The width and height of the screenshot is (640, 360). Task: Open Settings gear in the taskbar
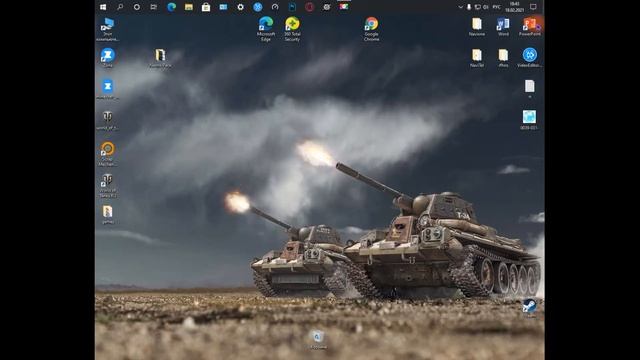point(240,7)
